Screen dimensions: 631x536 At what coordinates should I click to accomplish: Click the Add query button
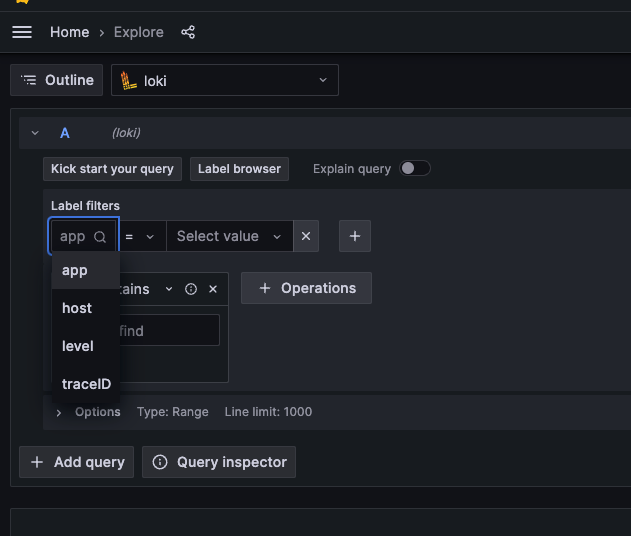[76, 462]
